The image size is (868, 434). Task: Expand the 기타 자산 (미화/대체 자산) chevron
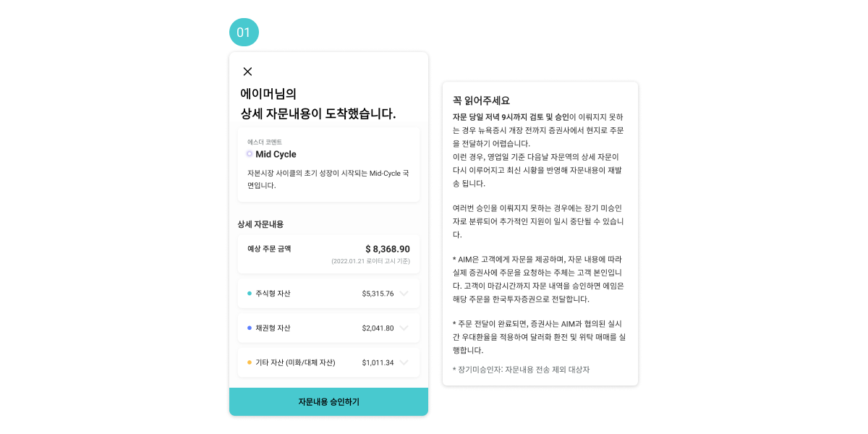[x=404, y=362]
